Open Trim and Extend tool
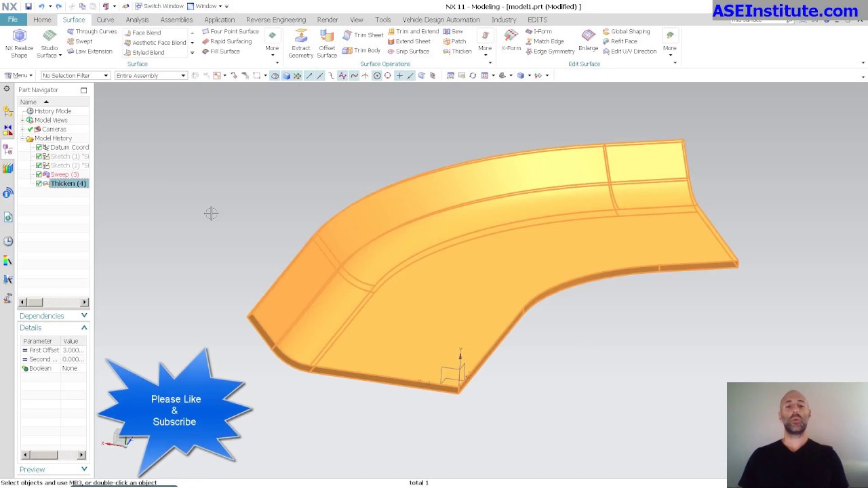This screenshot has height=488, width=868. coord(413,31)
